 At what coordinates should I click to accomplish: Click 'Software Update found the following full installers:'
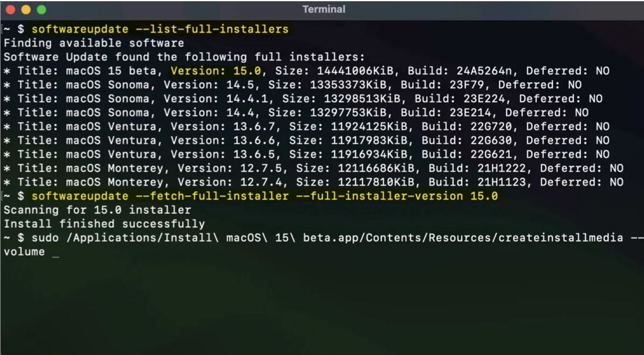pos(184,57)
